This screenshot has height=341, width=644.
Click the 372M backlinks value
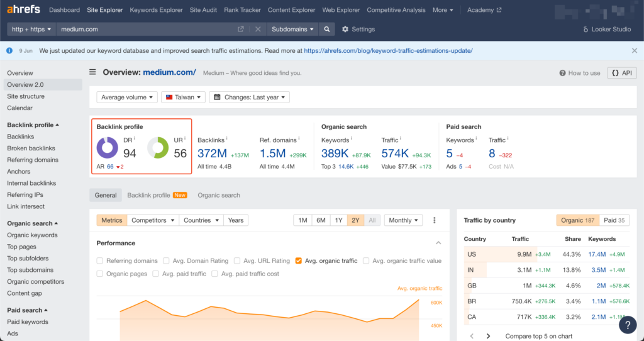coord(213,154)
